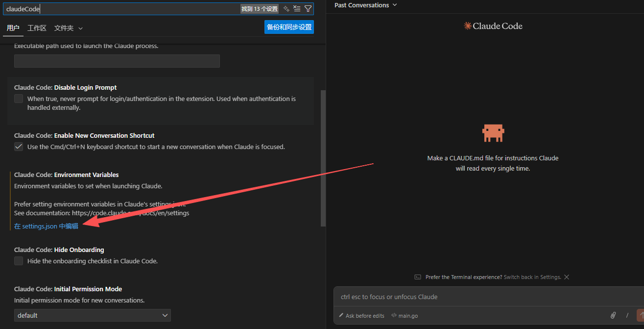Attach a file with the paperclip icon

(x=613, y=315)
